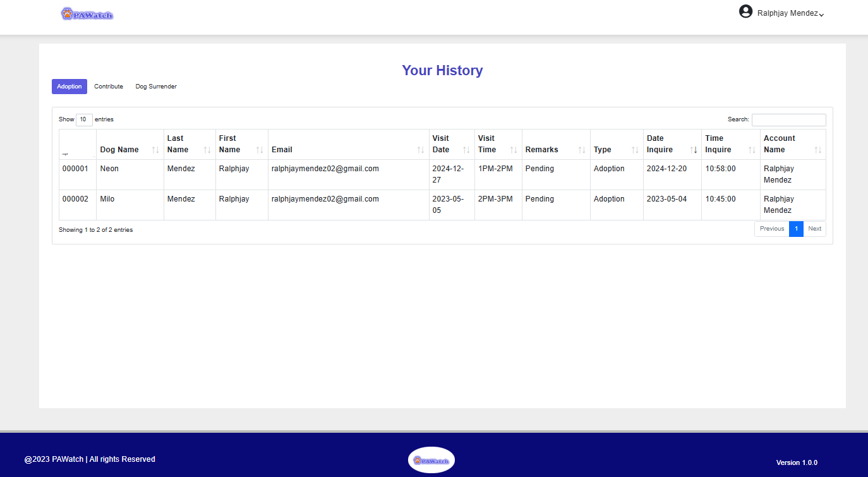Viewport: 868px width, 477px height.
Task: Open the Ralphjay Mendez account dropdown
Action: pyautogui.click(x=790, y=13)
